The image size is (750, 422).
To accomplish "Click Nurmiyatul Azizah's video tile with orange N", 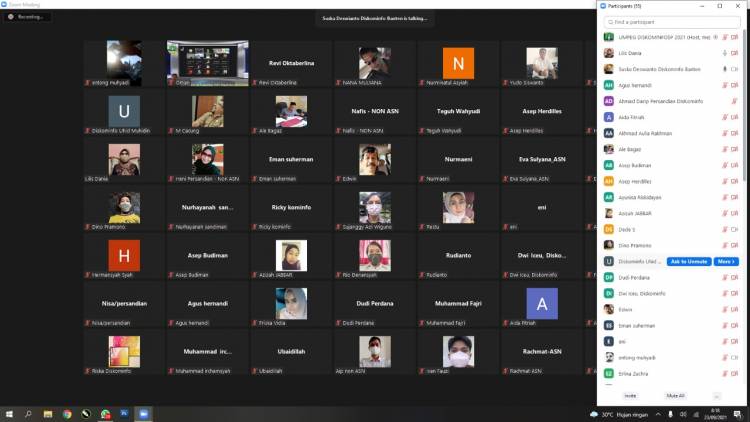I will pyautogui.click(x=458, y=63).
